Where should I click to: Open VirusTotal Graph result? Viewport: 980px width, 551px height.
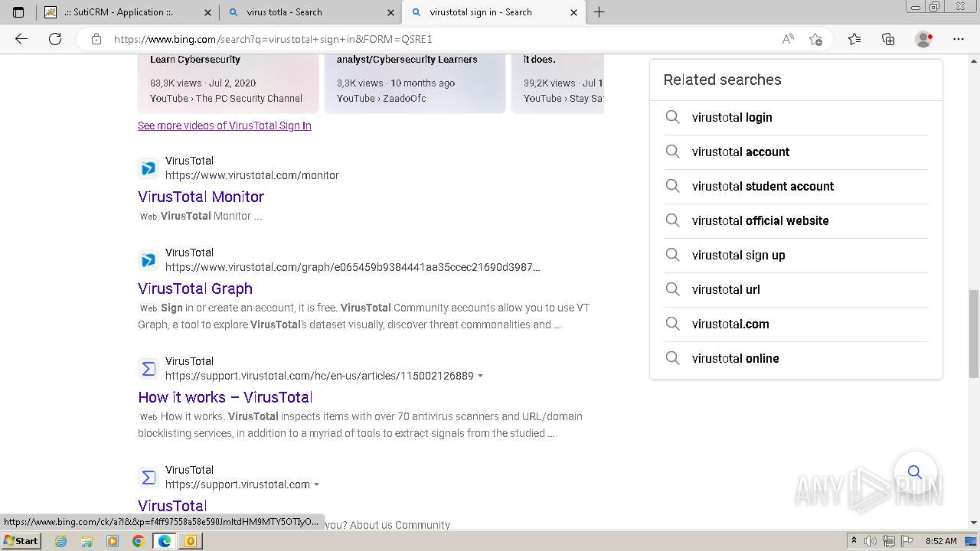pyautogui.click(x=195, y=289)
